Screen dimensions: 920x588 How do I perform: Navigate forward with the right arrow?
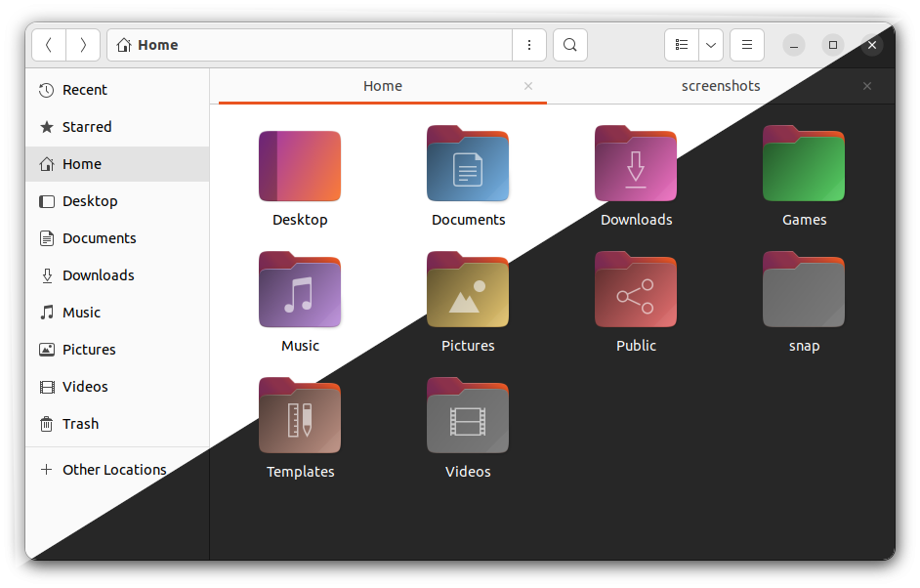pyautogui.click(x=83, y=45)
